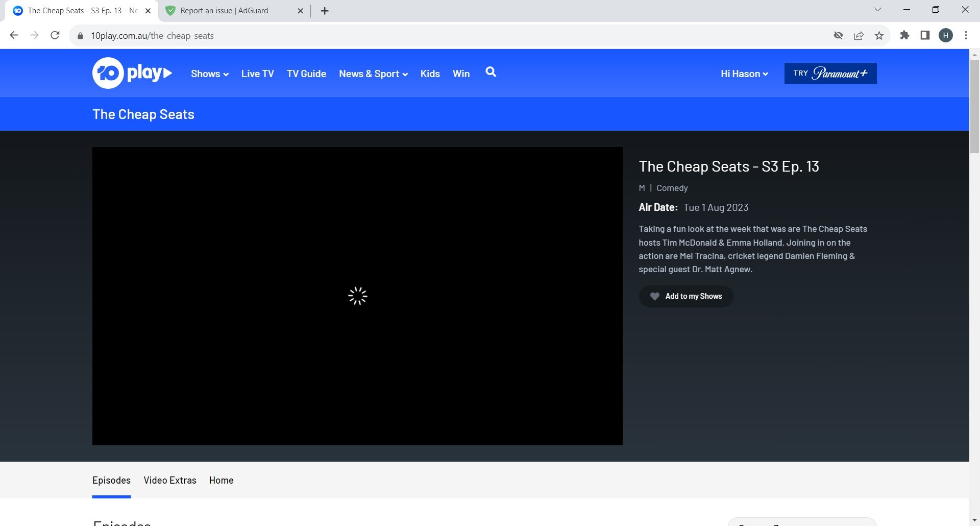Open the browser side panel icon
The image size is (980, 526).
[925, 35]
